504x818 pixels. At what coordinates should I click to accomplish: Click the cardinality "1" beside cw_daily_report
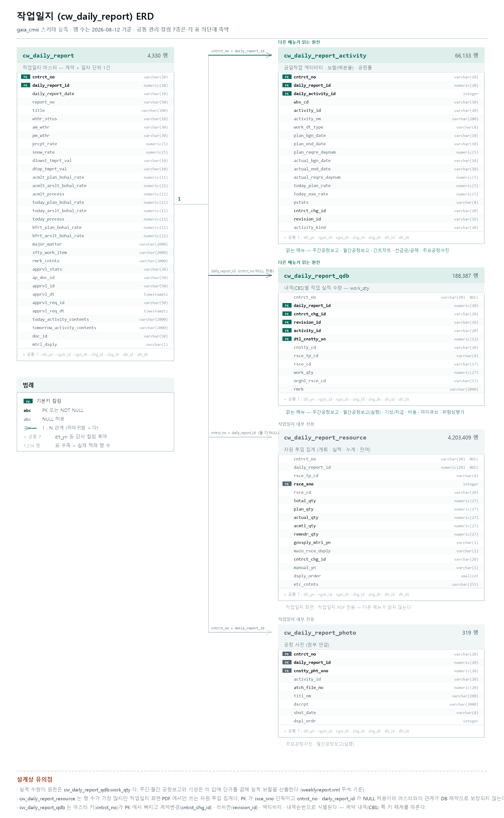point(179,199)
